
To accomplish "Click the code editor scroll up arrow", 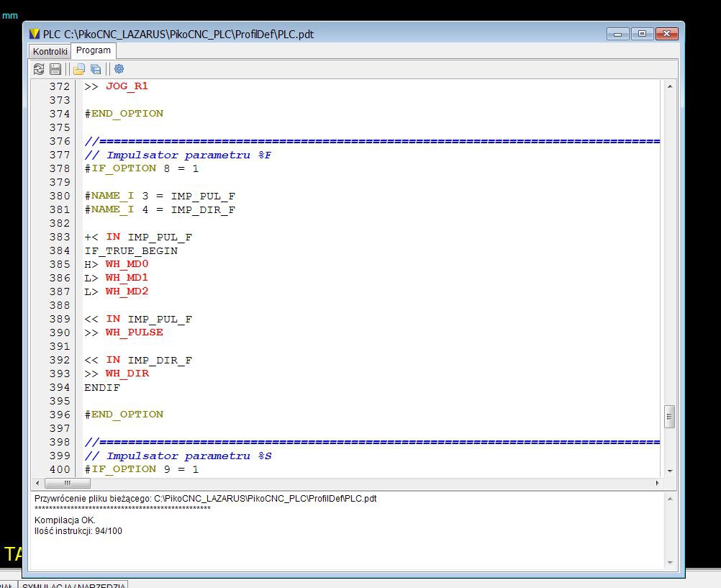I will [x=669, y=86].
